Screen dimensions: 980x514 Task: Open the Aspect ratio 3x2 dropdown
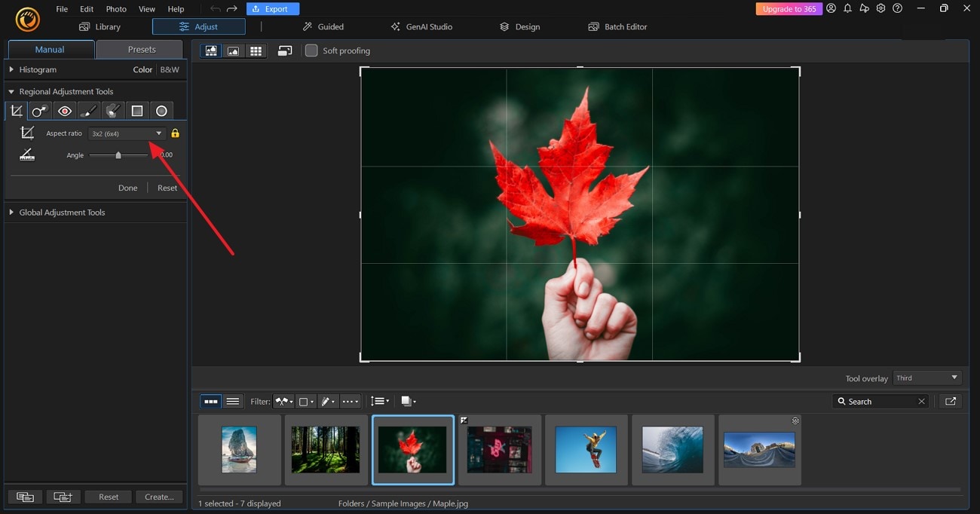click(126, 133)
